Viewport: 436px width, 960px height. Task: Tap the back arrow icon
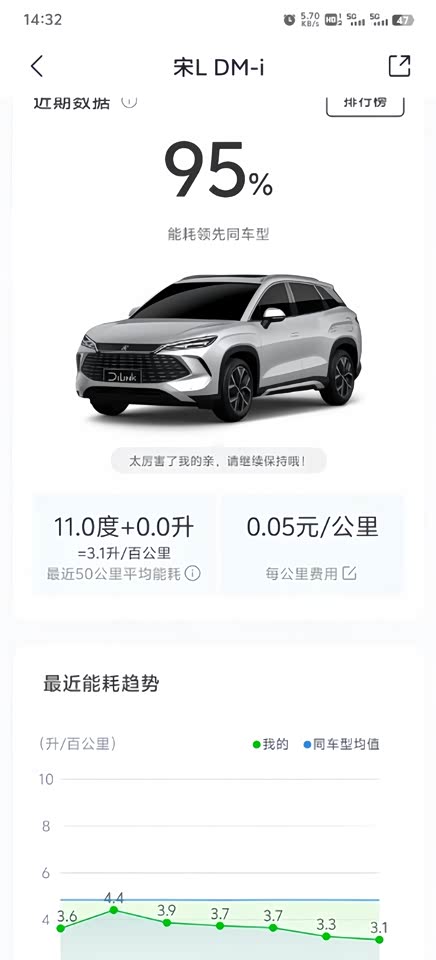(x=37, y=66)
